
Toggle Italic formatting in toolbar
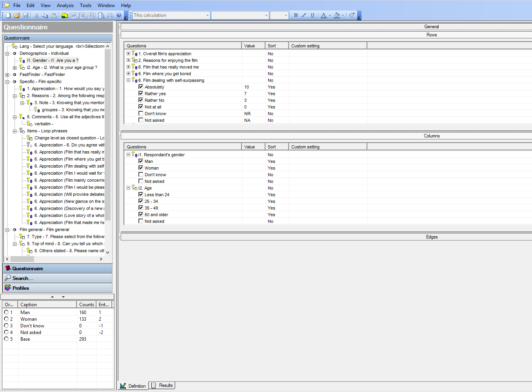point(304,15)
